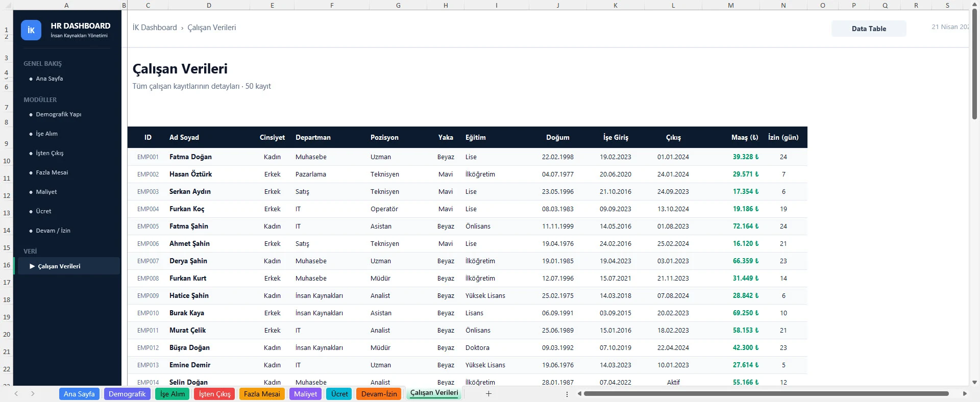Open the Ana Sayfa sheet tab
This screenshot has width=980, height=402.
(79, 394)
